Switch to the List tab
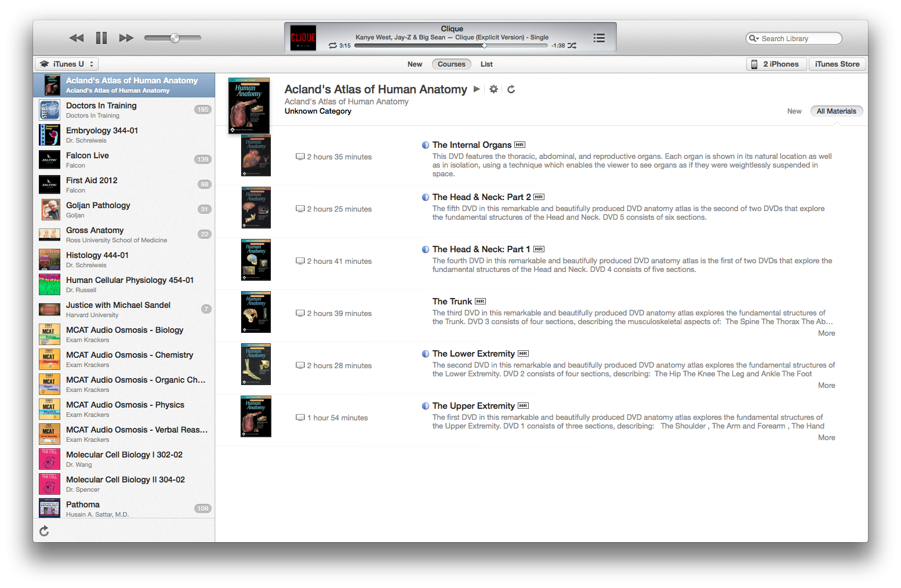The image size is (901, 588). (x=486, y=64)
